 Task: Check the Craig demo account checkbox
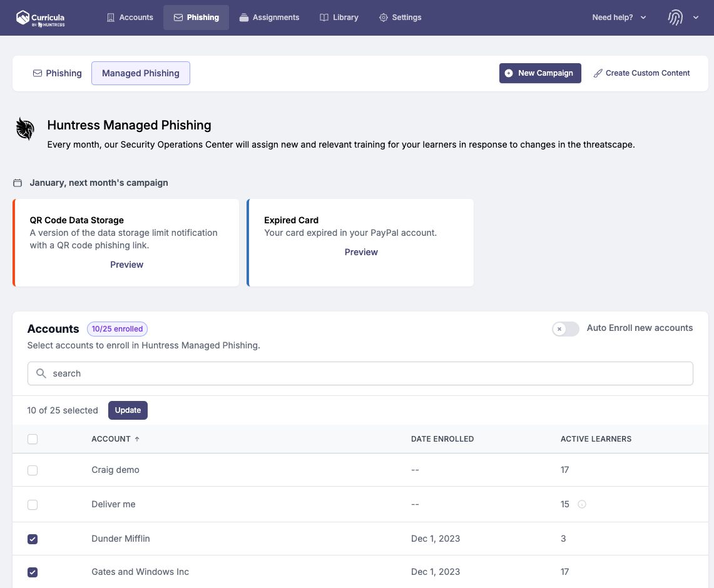click(x=33, y=470)
